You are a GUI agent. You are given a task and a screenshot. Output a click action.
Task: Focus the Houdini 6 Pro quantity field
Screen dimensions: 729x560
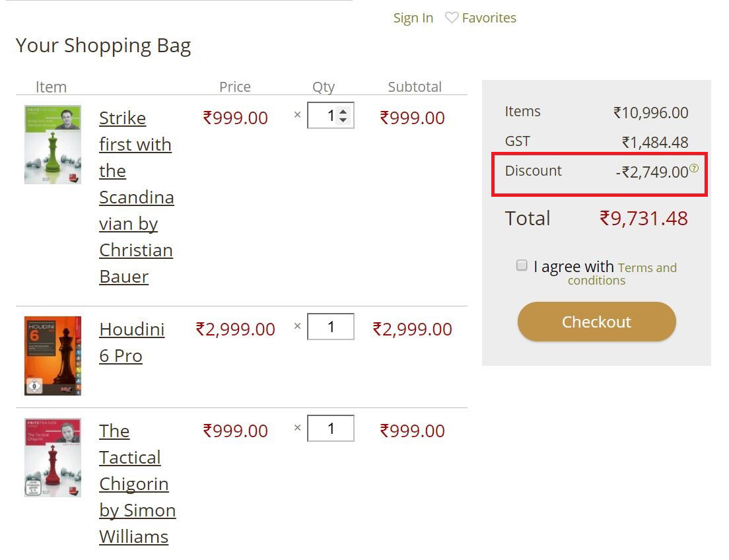(x=331, y=327)
